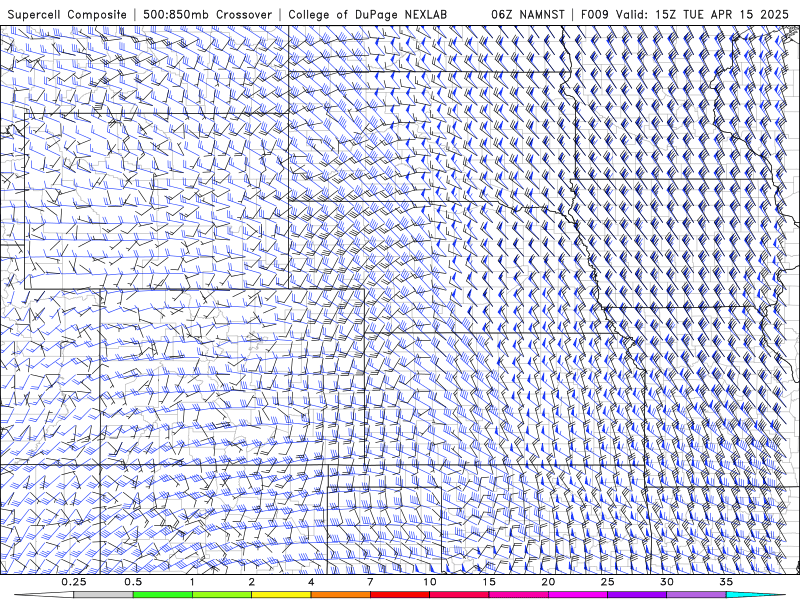Click the 'Supercell Composite' title text
Image resolution: width=800 pixels, height=600 pixels.
click(x=67, y=14)
